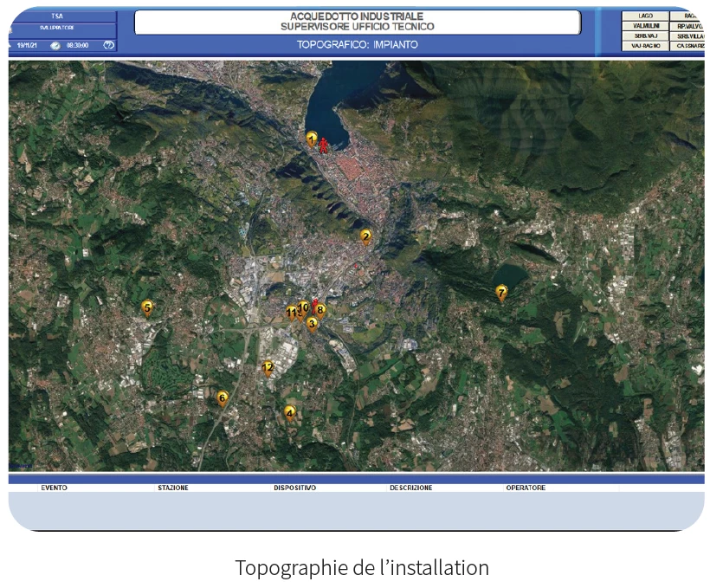710x588 pixels.
Task: Open station marker number 5
Action: [147, 307]
